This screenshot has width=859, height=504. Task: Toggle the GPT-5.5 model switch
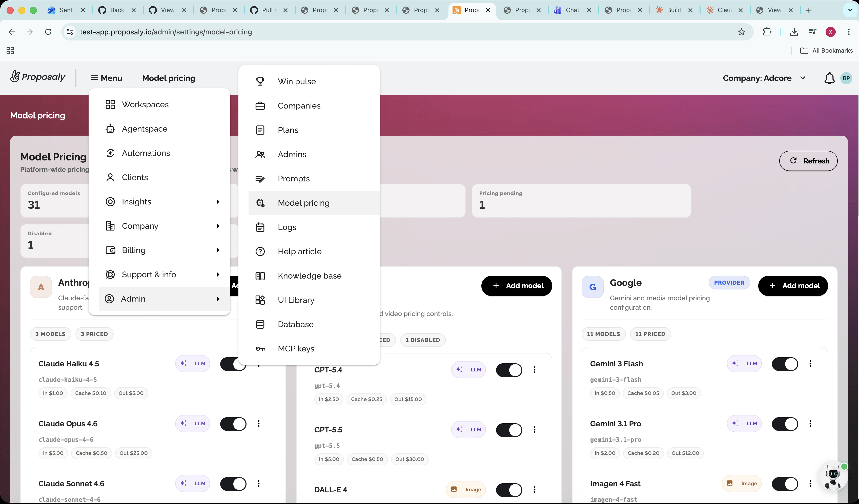point(509,430)
